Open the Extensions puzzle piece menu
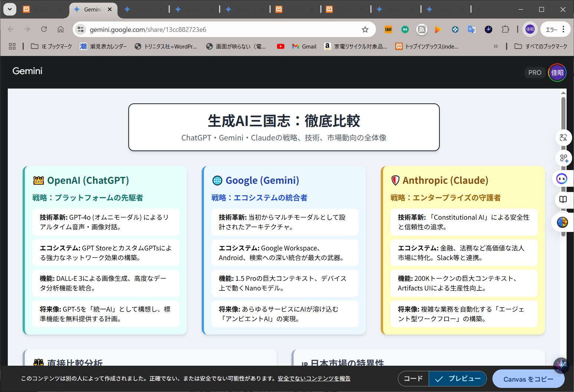 (x=505, y=29)
